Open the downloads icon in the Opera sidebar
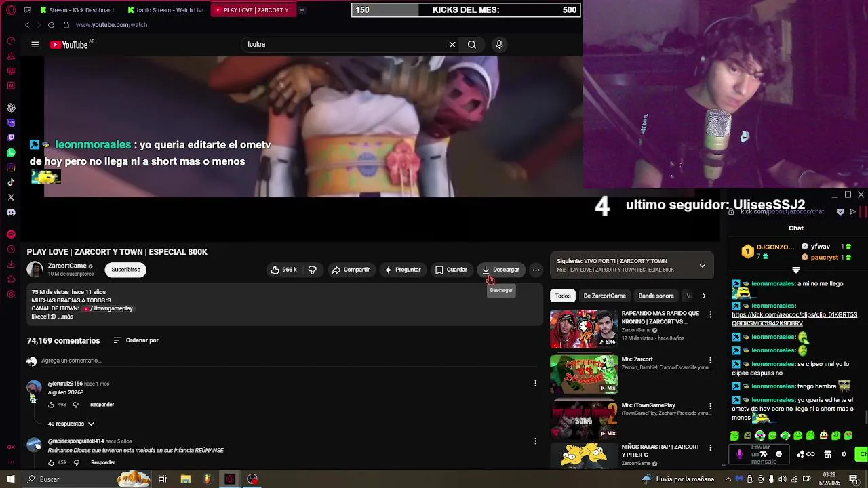Image resolution: width=868 pixels, height=488 pixels. 11,264
